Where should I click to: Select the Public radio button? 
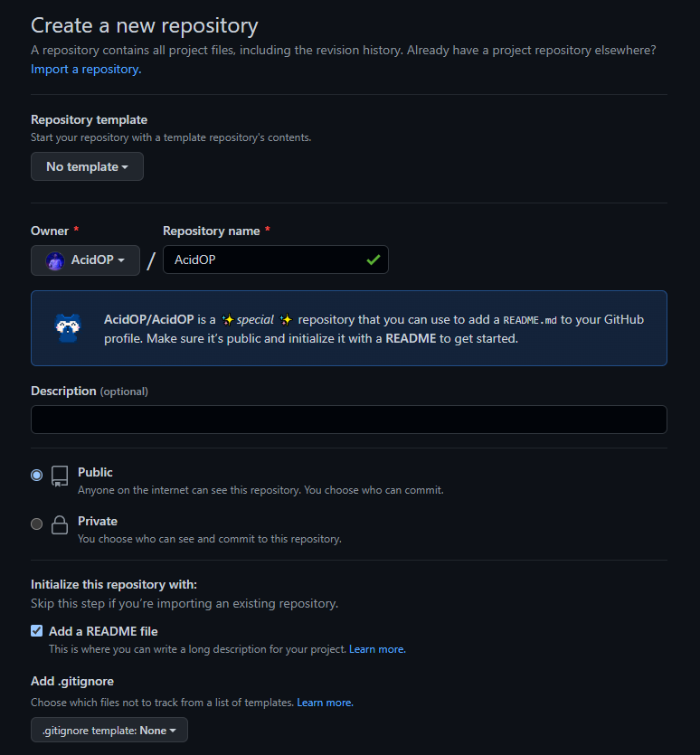coord(37,475)
